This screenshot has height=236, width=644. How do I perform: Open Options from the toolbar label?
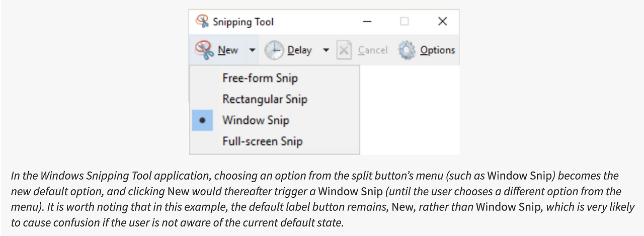[x=437, y=50]
